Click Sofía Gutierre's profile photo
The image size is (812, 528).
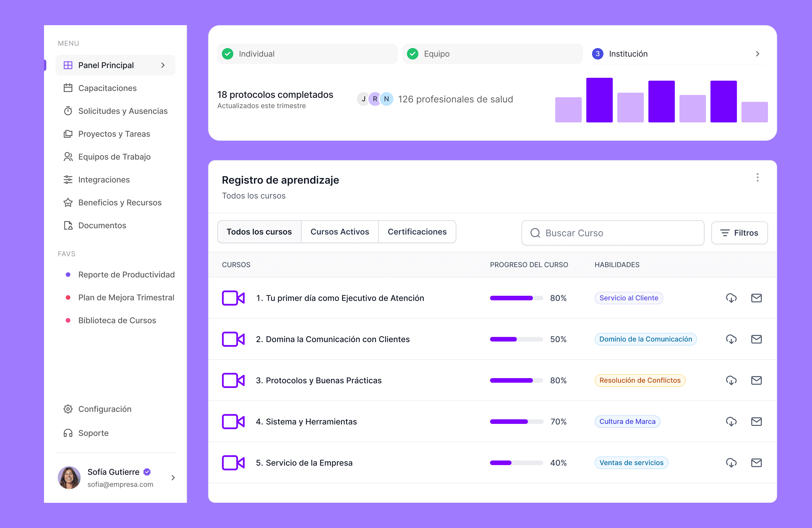(69, 477)
